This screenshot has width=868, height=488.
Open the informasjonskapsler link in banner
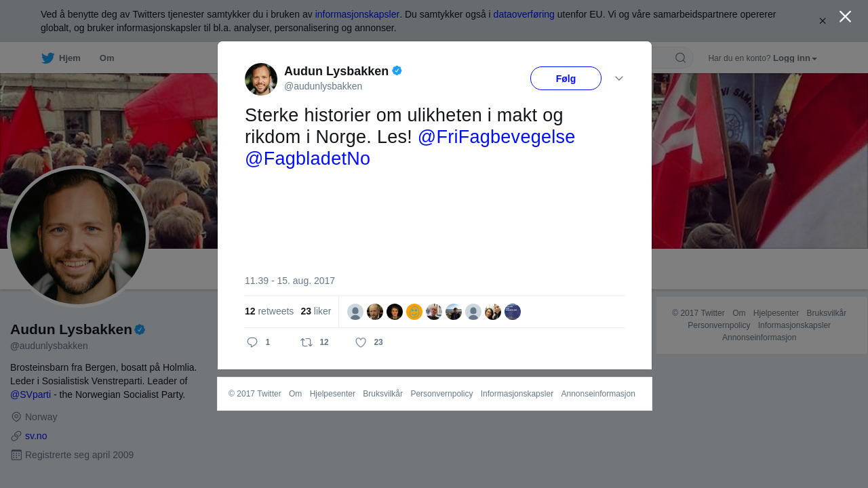tap(357, 14)
